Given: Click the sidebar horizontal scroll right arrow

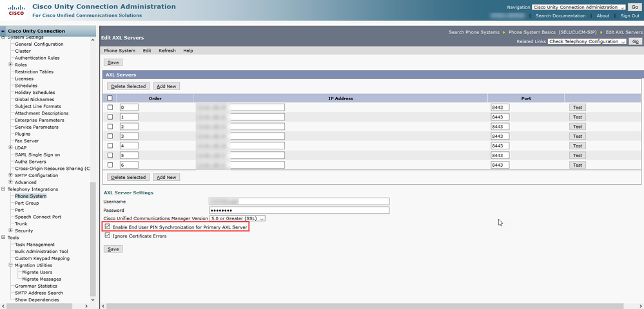Looking at the screenshot, I should (86, 306).
